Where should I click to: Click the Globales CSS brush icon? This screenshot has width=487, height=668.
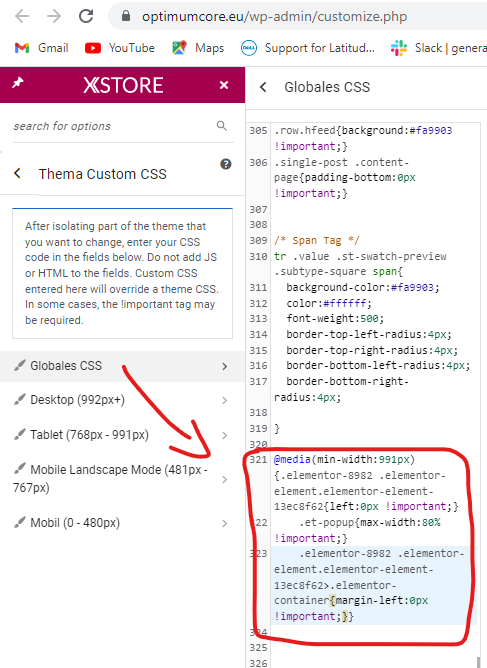(20, 365)
